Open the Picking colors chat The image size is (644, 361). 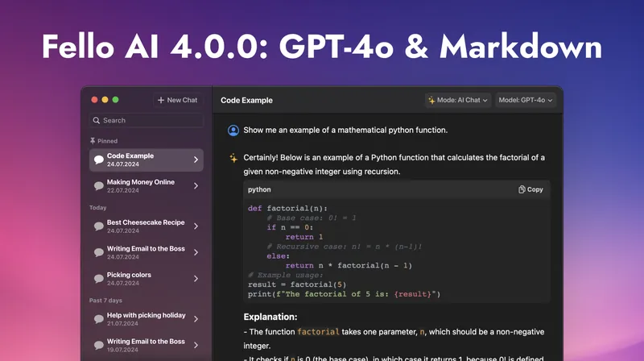(x=147, y=279)
